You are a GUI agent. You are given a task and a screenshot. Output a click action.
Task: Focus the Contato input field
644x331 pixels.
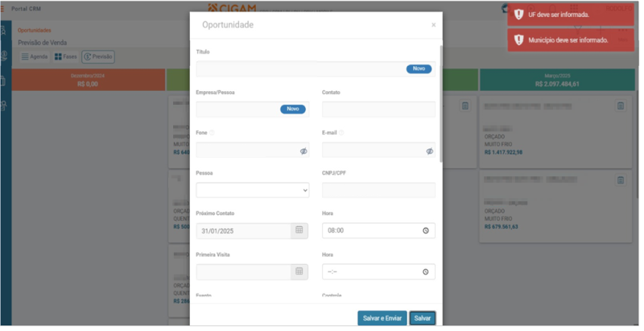(378, 110)
